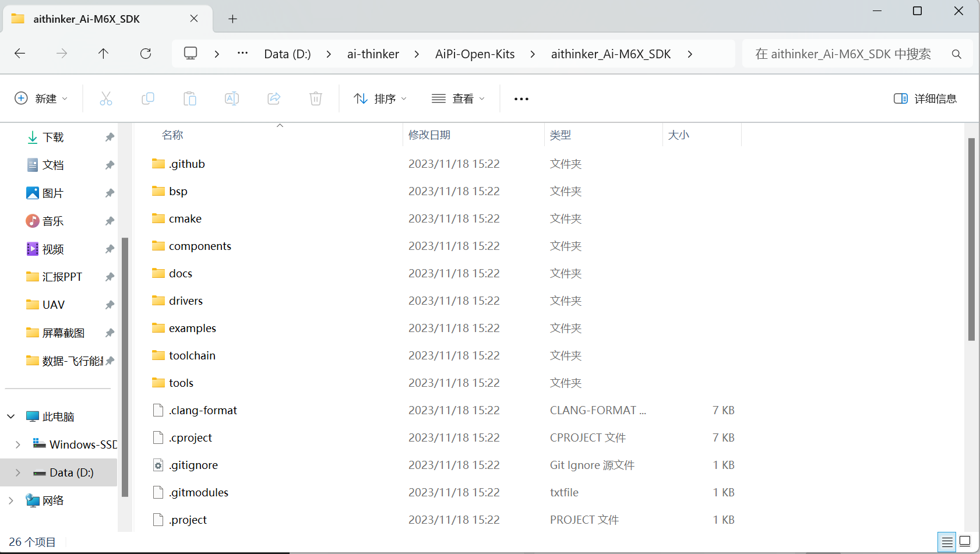Expand chevron after aithinker_Ai-M6X_SDK breadcrumb

(690, 54)
